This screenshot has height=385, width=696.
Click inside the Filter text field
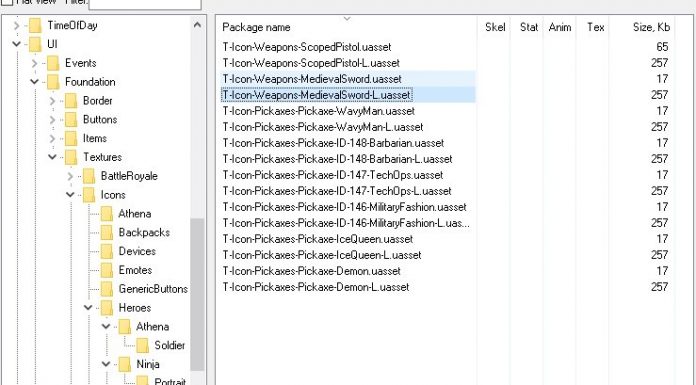coord(145,4)
